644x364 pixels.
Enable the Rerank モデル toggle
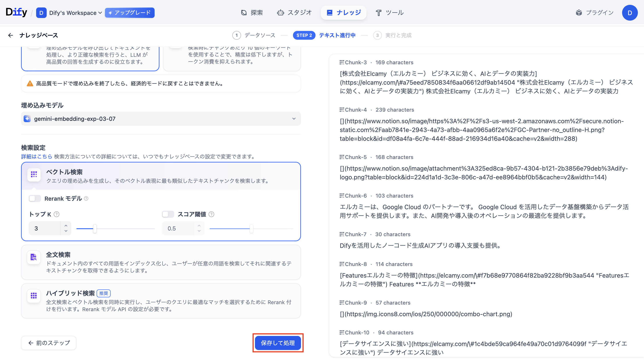point(35,198)
